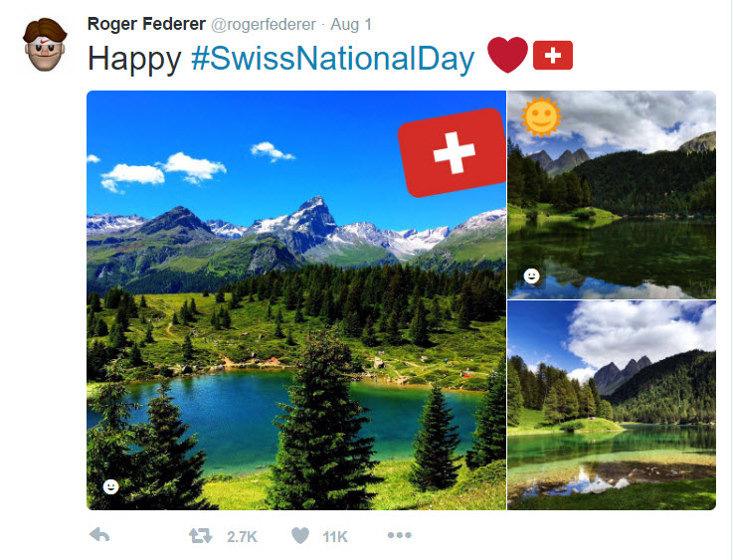The height and width of the screenshot is (560, 733).
Task: Click the sun sticker on the top-right photo
Action: [x=541, y=117]
